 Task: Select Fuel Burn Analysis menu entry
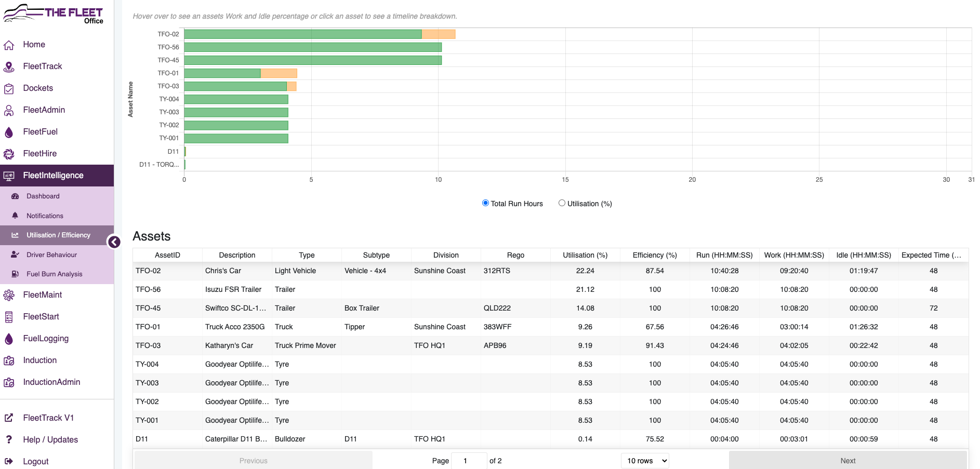tap(54, 274)
